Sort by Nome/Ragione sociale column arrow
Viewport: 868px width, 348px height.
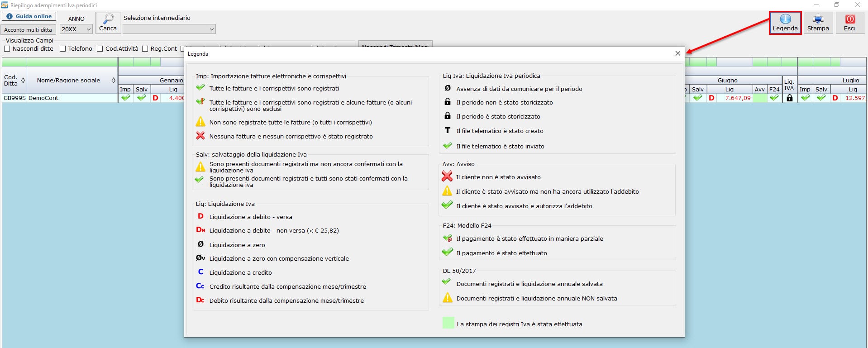(x=113, y=81)
